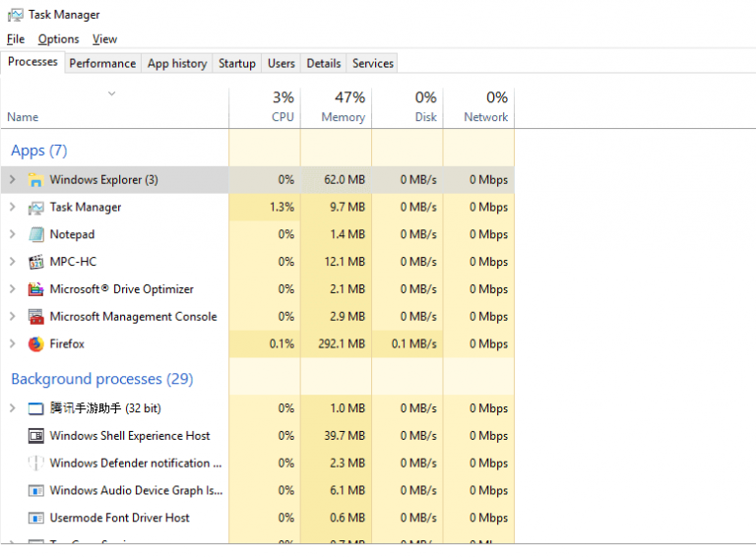Click the MPC-HC clapperboard icon
The image size is (756, 558).
click(35, 262)
